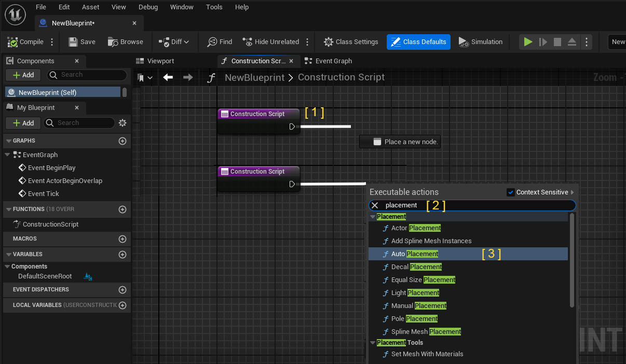
Task: Navigate forward in graph history
Action: tap(188, 77)
